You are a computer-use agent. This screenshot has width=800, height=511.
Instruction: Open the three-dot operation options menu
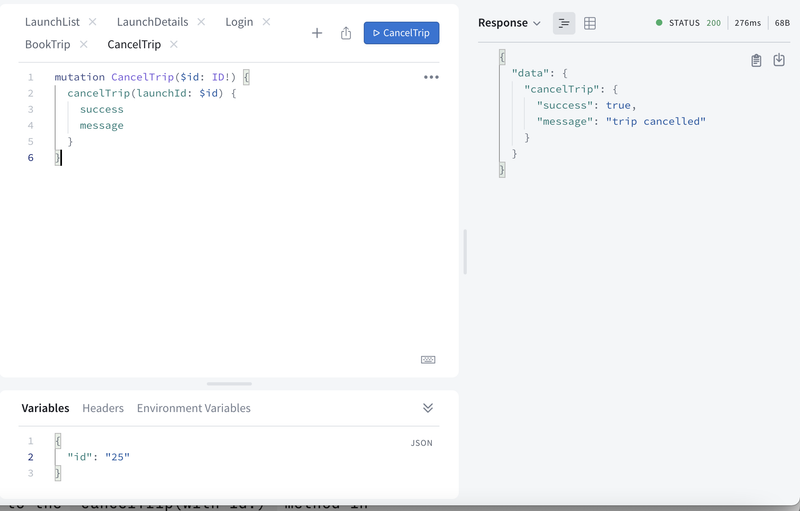point(431,77)
